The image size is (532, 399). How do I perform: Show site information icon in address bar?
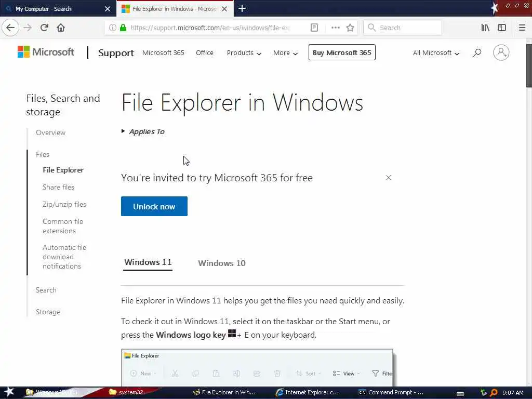[112, 28]
